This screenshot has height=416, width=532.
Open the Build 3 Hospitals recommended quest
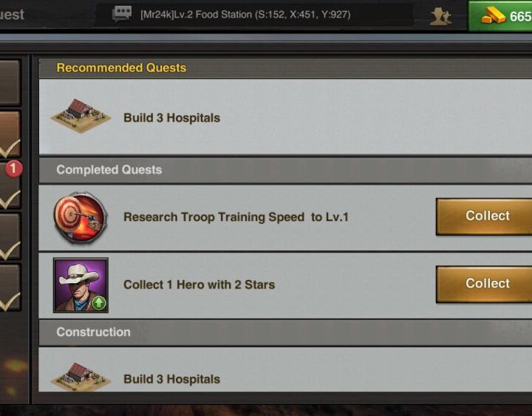[x=285, y=117]
